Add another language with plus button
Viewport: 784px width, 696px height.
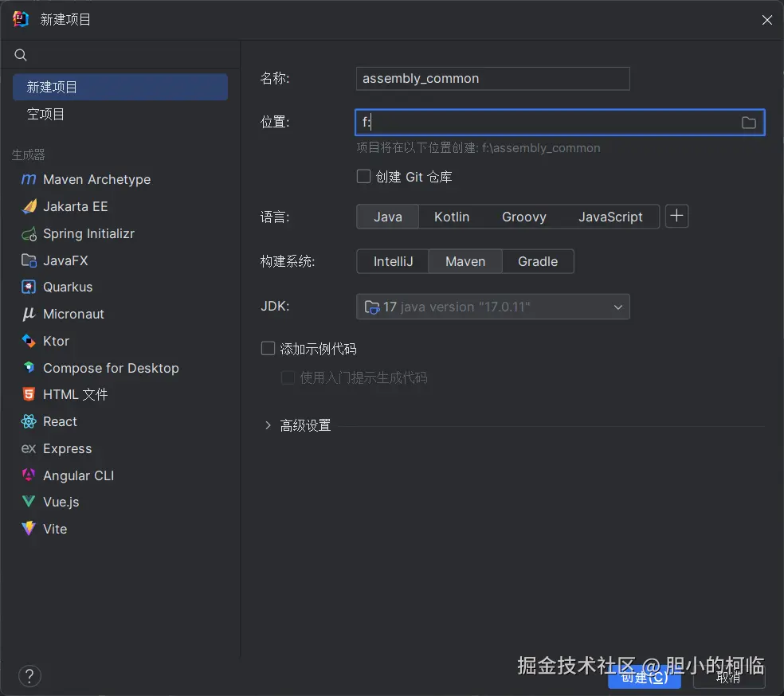click(676, 216)
